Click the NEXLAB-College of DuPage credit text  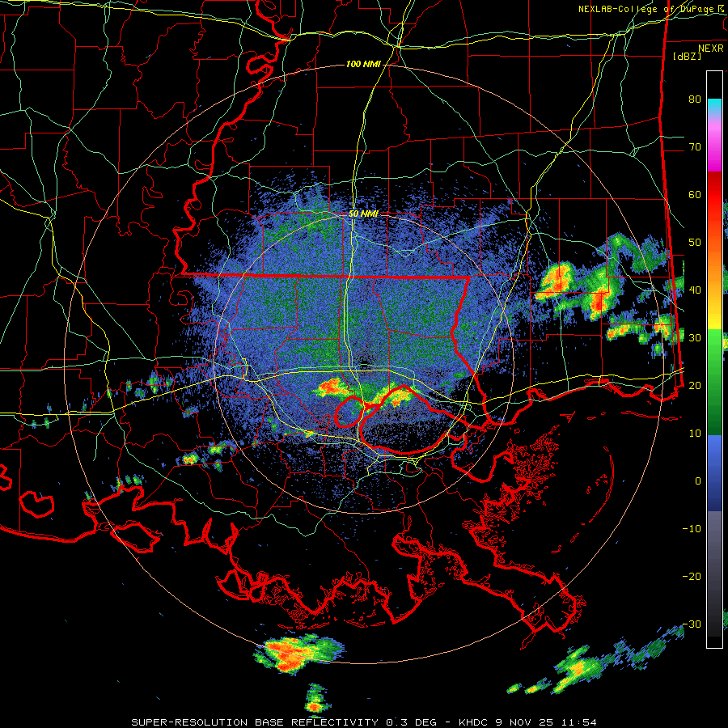[x=645, y=9]
